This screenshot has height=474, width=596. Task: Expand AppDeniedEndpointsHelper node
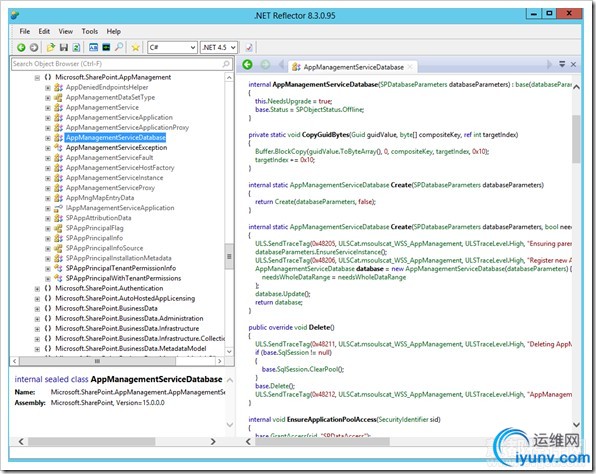(48, 88)
